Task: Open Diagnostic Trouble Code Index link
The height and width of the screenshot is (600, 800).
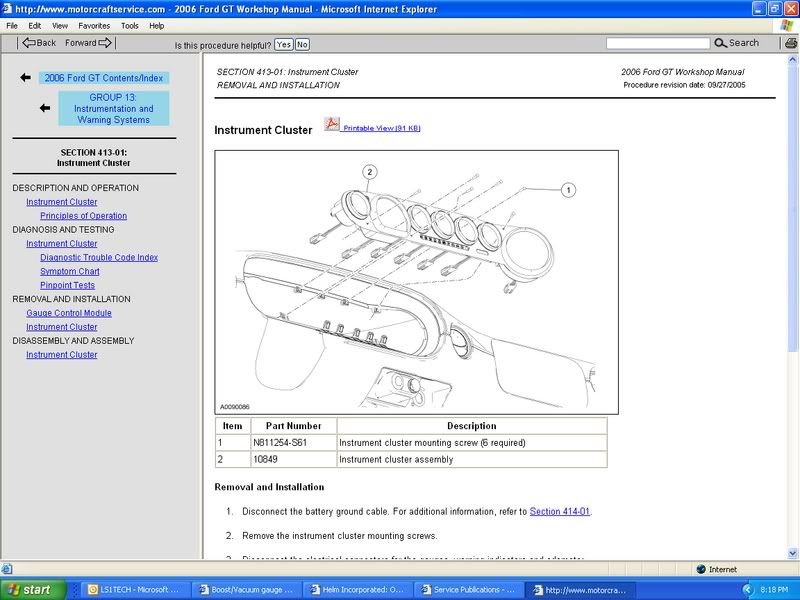Action: click(x=99, y=258)
